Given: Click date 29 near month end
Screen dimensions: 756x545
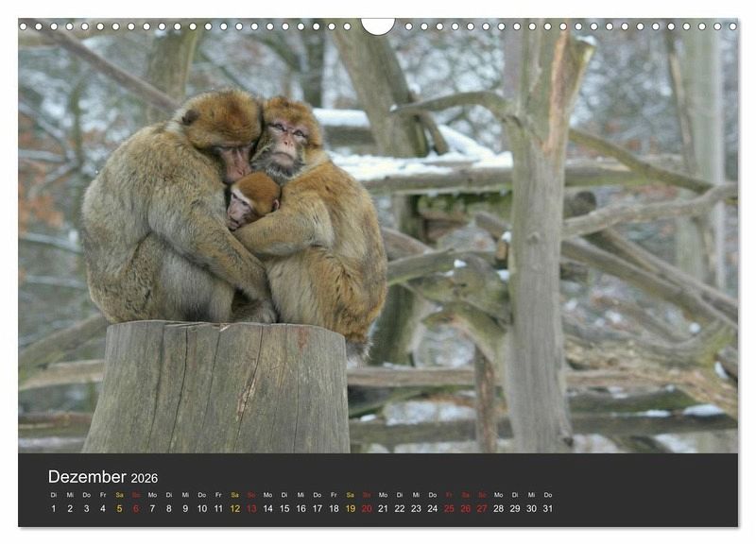Looking at the screenshot, I should [x=515, y=508].
